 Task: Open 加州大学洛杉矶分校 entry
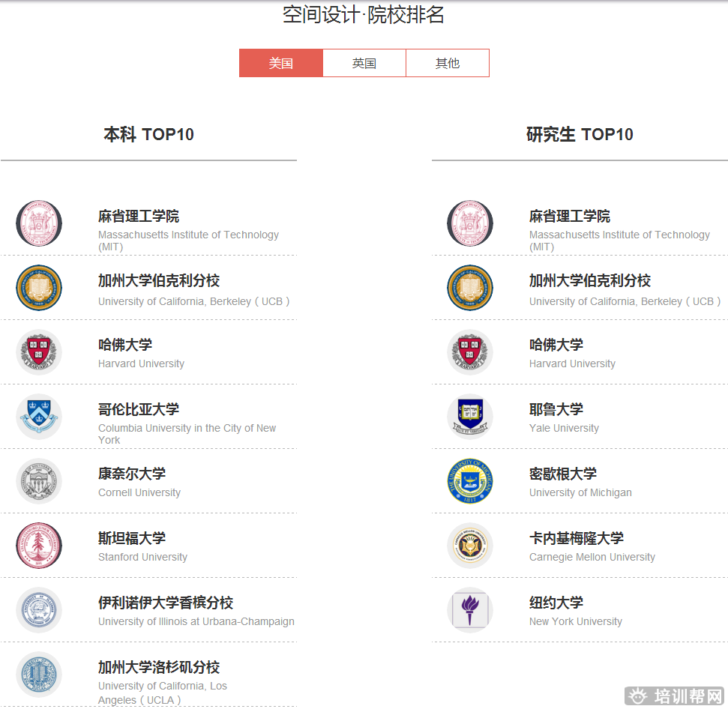tap(159, 668)
